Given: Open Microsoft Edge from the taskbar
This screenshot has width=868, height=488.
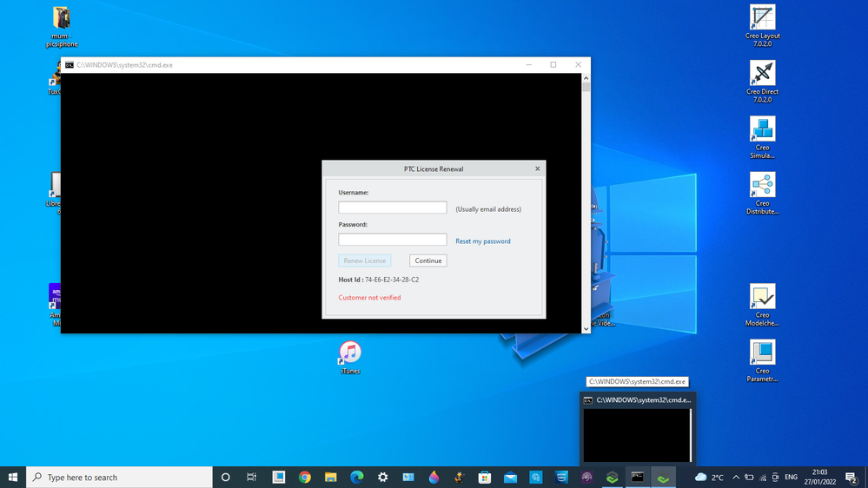Looking at the screenshot, I should tap(356, 477).
